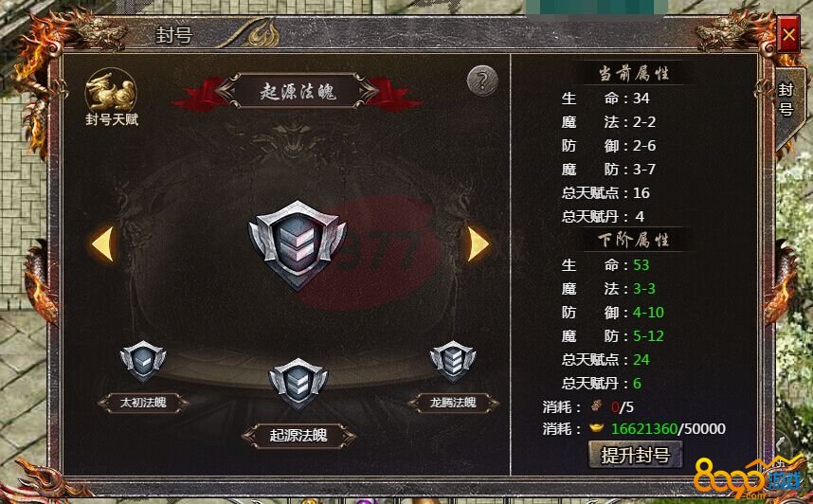The image size is (813, 504).
Task: Click the 当前属性 section header
Action: point(634,74)
